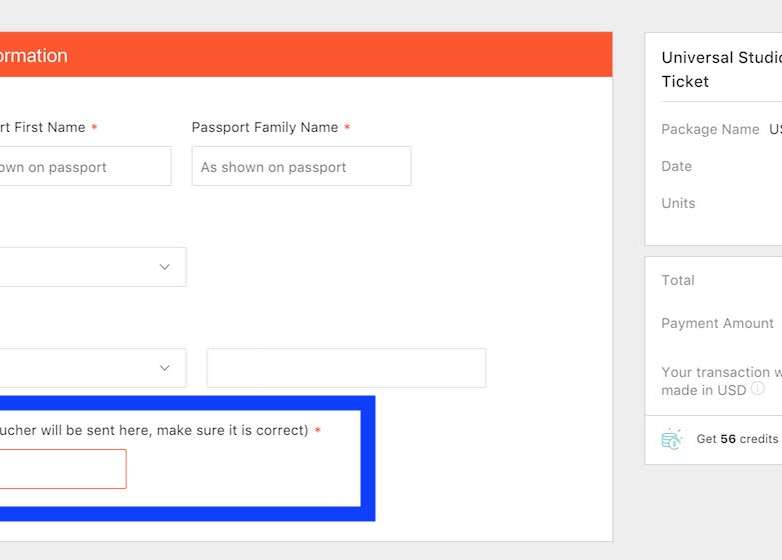Click the "Your transaction" USD notice text

point(720,372)
